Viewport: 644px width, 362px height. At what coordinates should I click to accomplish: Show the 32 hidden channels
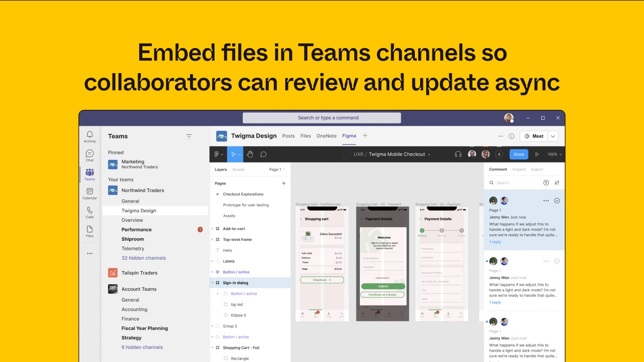tap(144, 258)
